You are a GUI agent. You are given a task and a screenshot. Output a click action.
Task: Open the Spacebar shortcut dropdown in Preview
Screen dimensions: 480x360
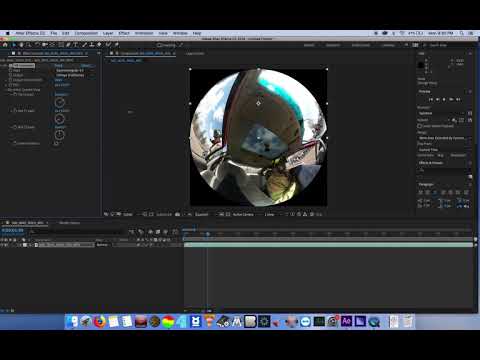[x=441, y=113]
